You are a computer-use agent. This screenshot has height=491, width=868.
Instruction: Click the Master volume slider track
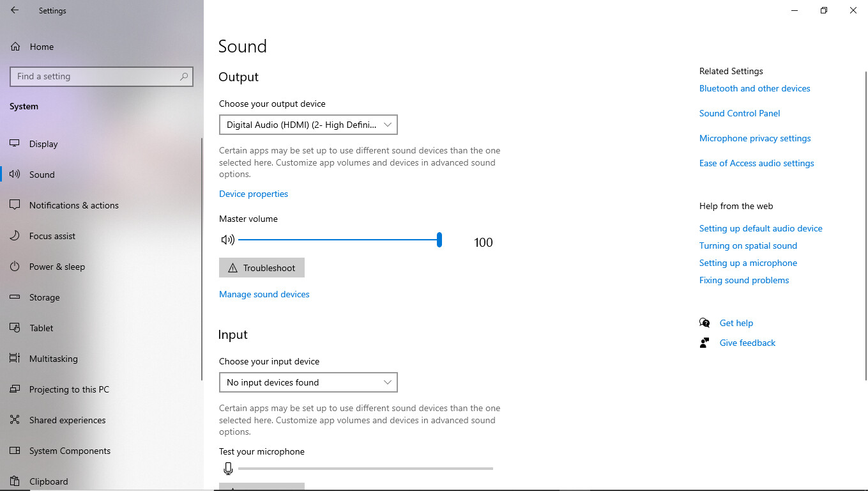pos(339,240)
